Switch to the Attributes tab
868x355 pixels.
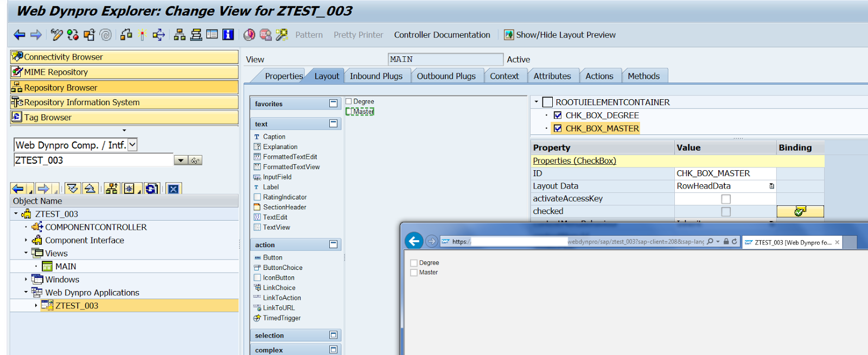click(x=552, y=76)
